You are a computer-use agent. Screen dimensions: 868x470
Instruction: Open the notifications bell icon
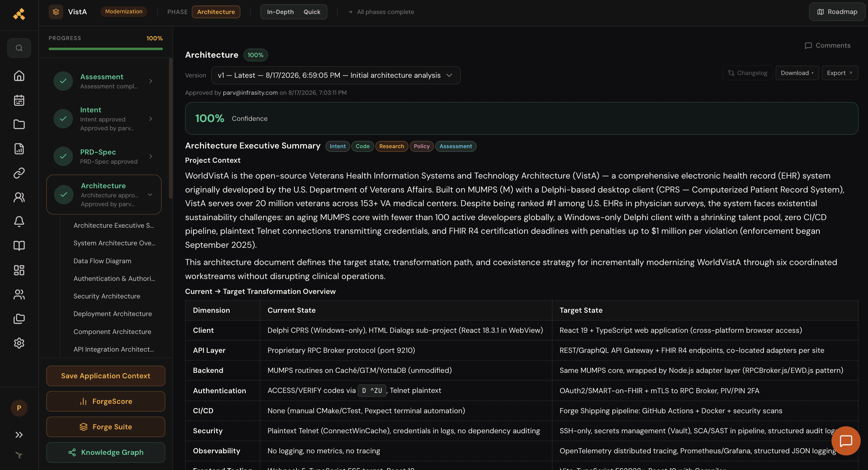[x=19, y=222]
